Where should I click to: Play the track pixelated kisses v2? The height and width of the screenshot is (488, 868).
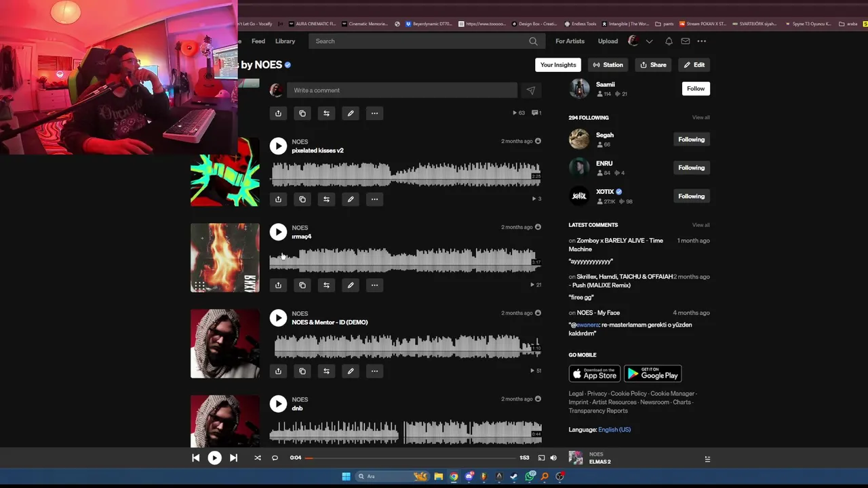coord(278,146)
